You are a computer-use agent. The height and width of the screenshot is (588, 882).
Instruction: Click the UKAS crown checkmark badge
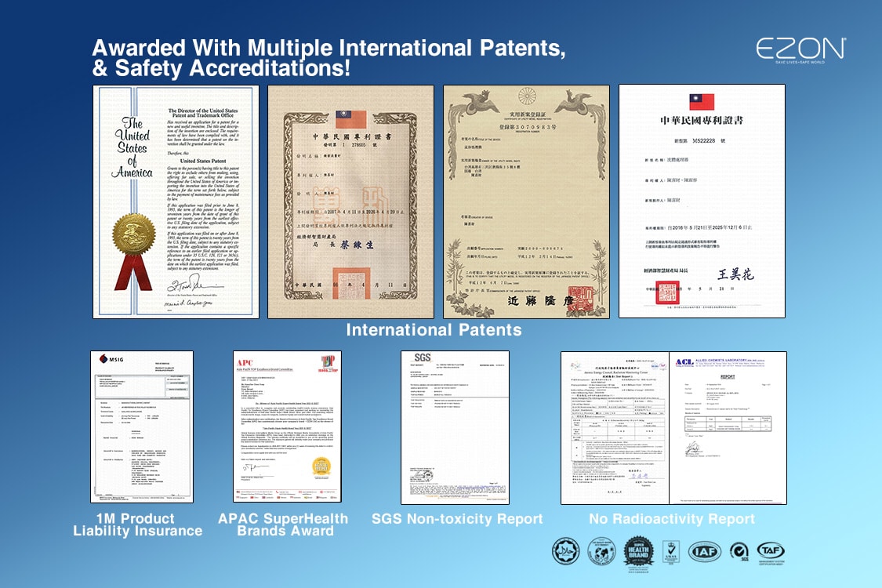670,552
